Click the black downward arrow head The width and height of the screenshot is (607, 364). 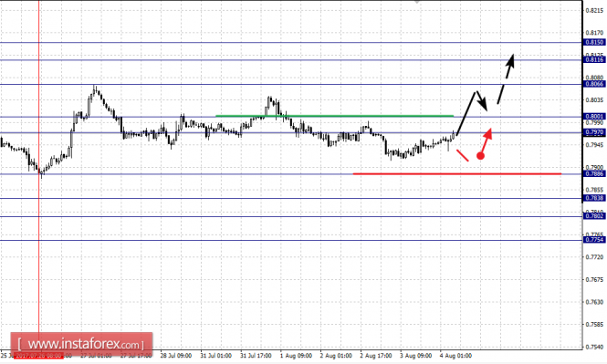pyautogui.click(x=483, y=104)
